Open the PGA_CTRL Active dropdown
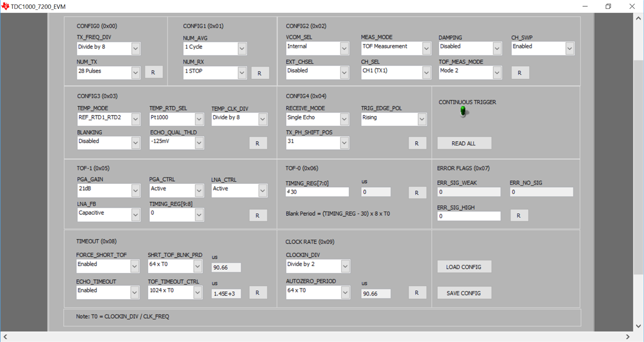The width and height of the screenshot is (644, 342). pyautogui.click(x=176, y=190)
